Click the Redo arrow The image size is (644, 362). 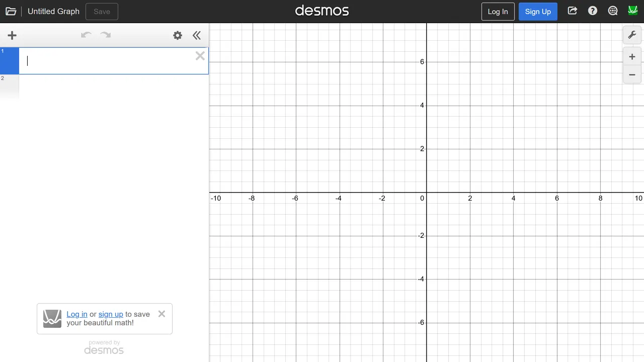click(106, 35)
